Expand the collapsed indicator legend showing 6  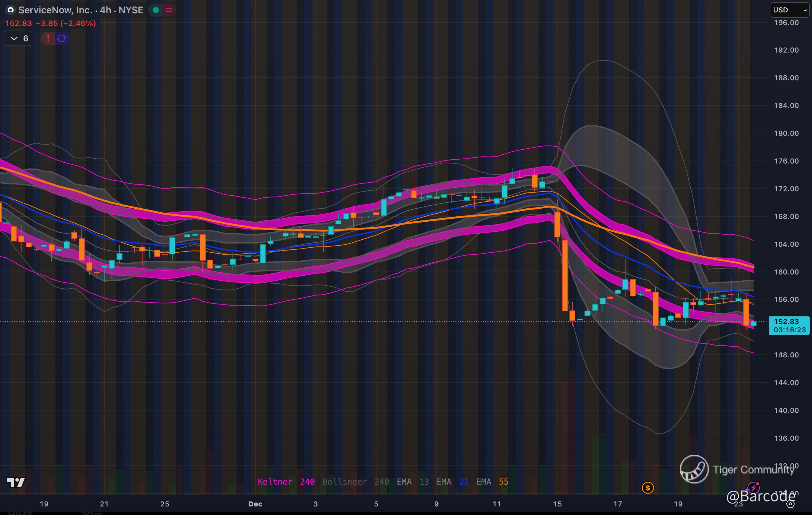click(x=18, y=38)
